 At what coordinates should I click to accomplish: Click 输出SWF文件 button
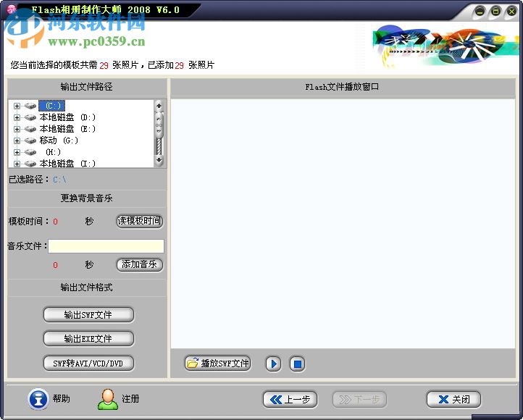[88, 315]
